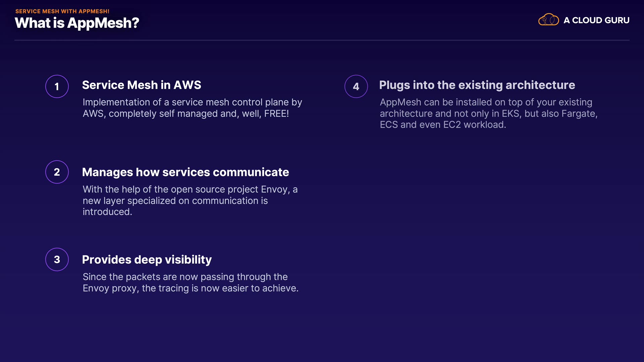644x362 pixels.
Task: Click the numbered circle 3 icon
Action: pyautogui.click(x=57, y=259)
